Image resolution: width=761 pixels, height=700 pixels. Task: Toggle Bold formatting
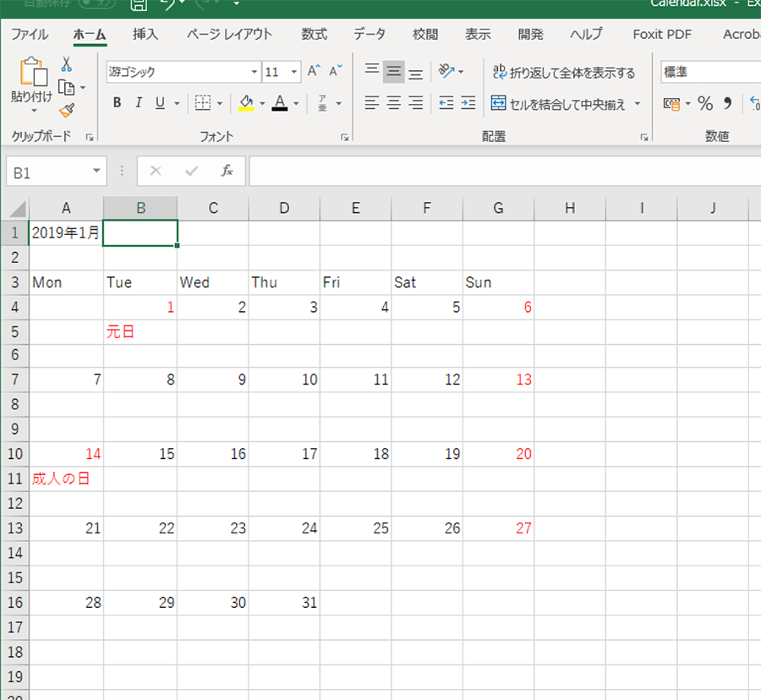coord(117,103)
